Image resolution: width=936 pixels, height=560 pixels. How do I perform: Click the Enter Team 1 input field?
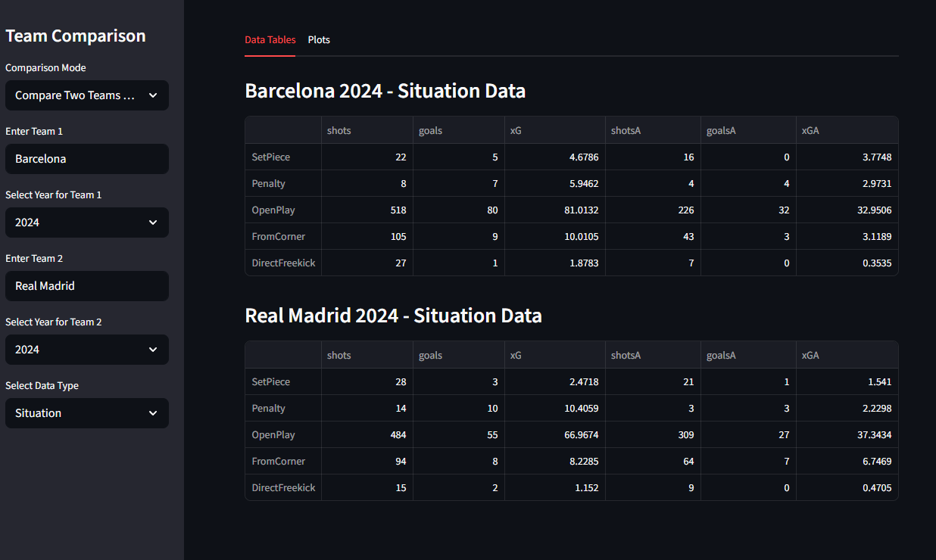[x=86, y=159]
